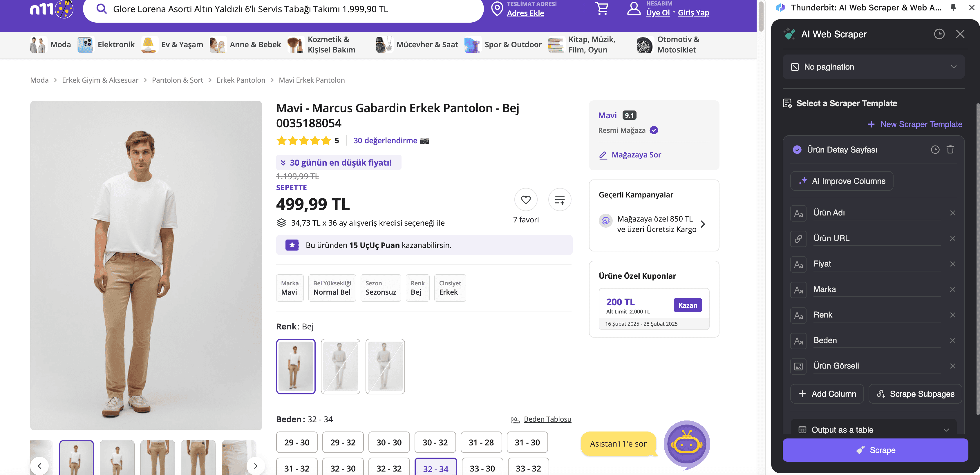Click the add-to-list icon beside the heart
Screen dimensions: 980x475
[560, 200]
